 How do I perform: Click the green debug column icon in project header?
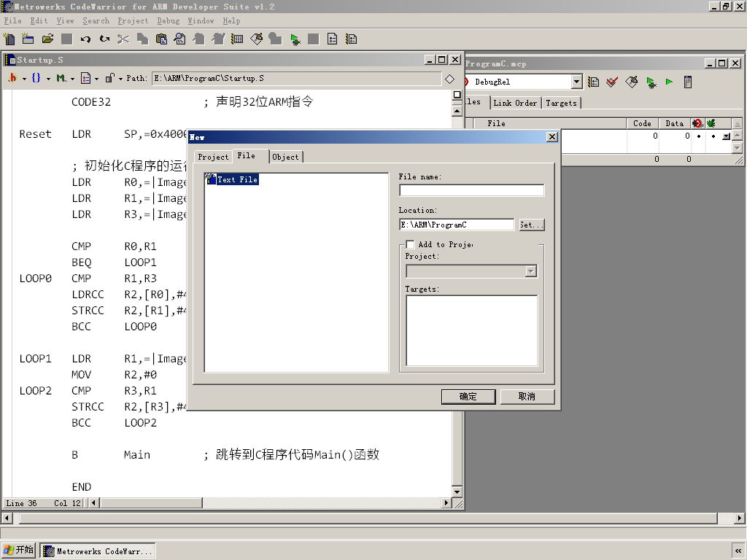711,123
